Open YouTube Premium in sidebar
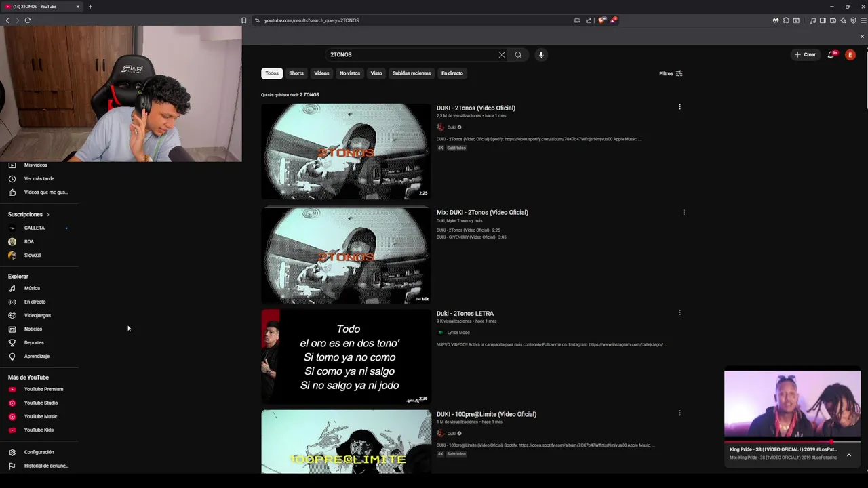Image resolution: width=868 pixels, height=488 pixels. [43, 390]
